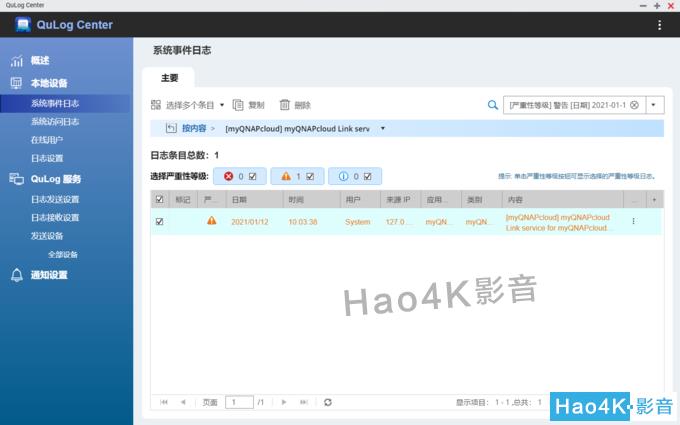Screen dimensions: 680x425
Task: Click the 按内容 link
Action: [194, 128]
